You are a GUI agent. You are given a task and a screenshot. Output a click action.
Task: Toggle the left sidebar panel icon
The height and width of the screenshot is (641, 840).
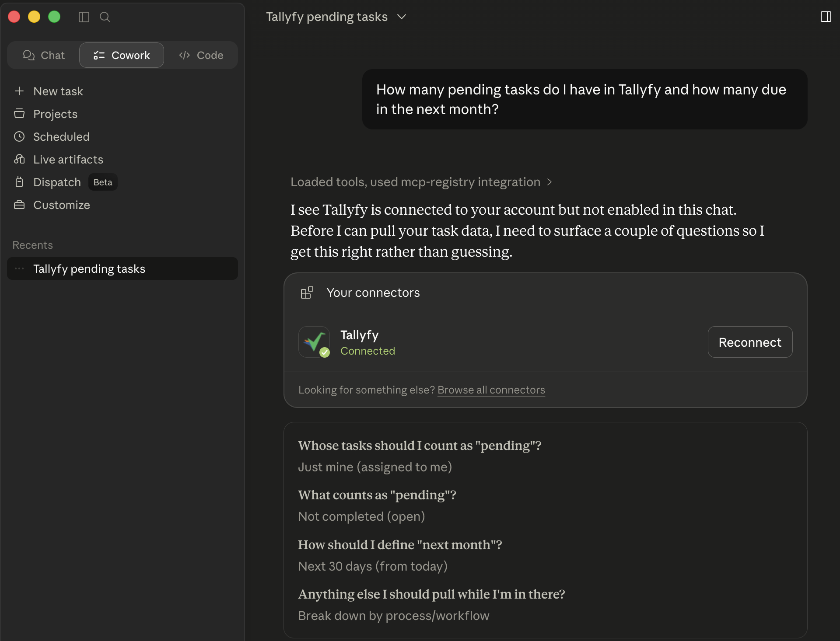[x=84, y=17]
